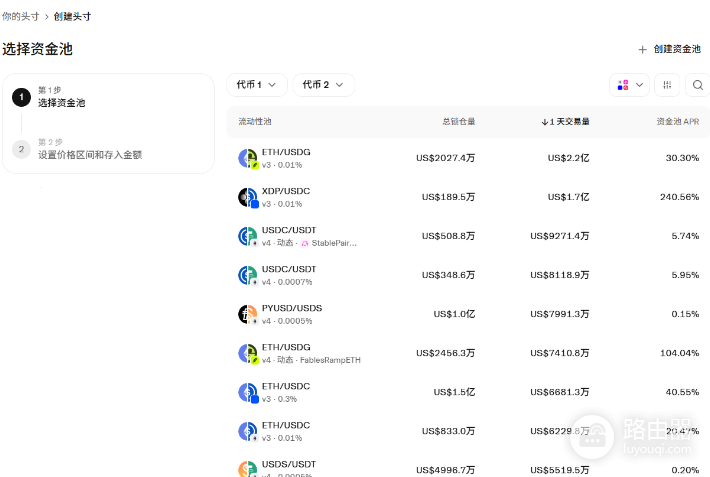Click volume value US$9271.4万
Image resolution: width=710 pixels, height=477 pixels.
[x=560, y=236]
